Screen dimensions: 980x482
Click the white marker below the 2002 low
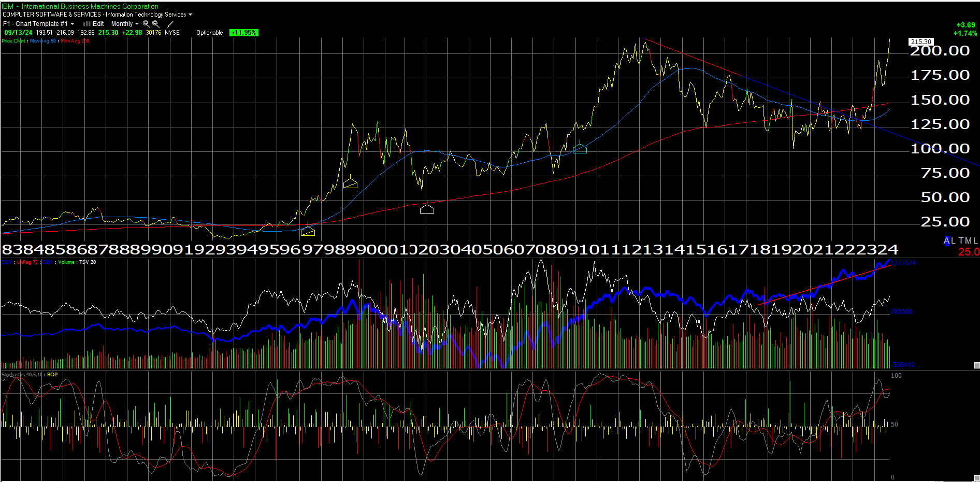427,208
